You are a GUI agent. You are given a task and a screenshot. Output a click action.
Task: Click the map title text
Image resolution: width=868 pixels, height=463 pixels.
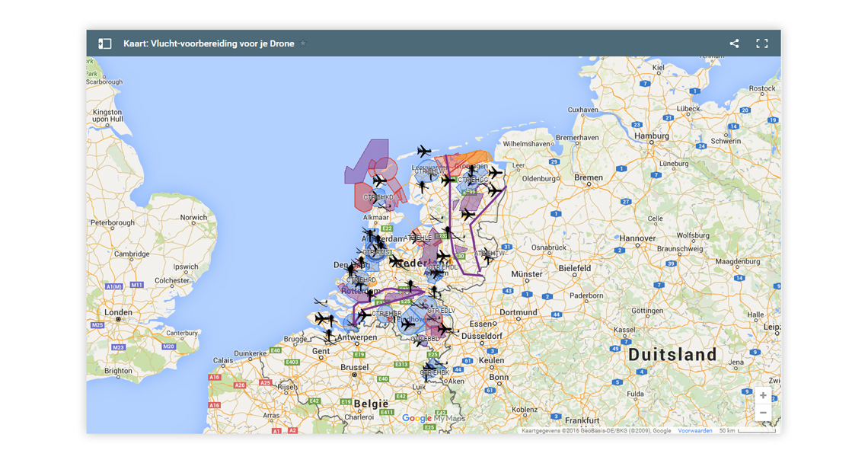pyautogui.click(x=209, y=43)
